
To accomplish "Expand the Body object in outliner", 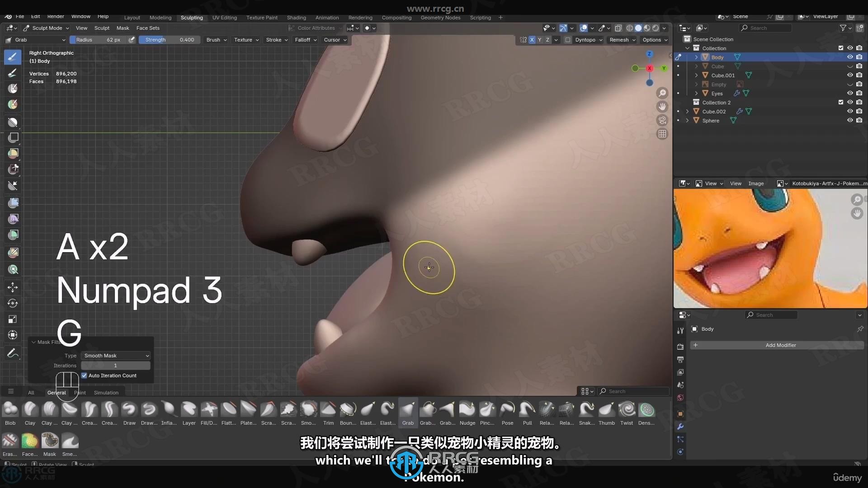I will [696, 57].
